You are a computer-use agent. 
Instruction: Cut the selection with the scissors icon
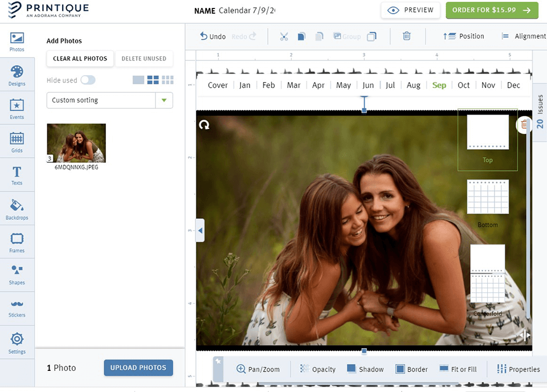click(x=284, y=36)
